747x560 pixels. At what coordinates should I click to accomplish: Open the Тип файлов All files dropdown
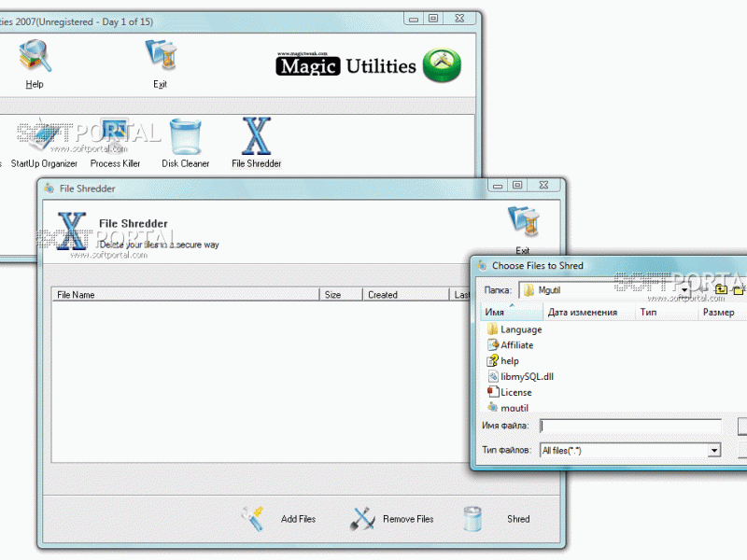[x=713, y=450]
